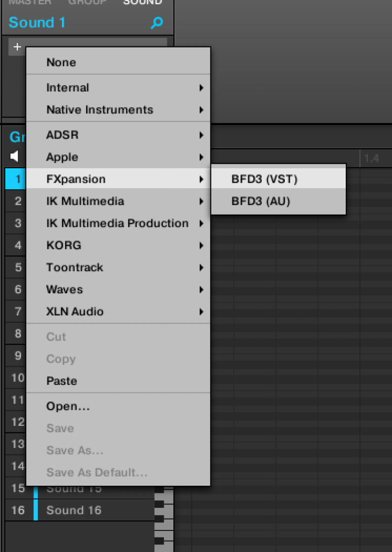392x552 pixels.
Task: Select the Sound 16 slot
Action: (74, 510)
